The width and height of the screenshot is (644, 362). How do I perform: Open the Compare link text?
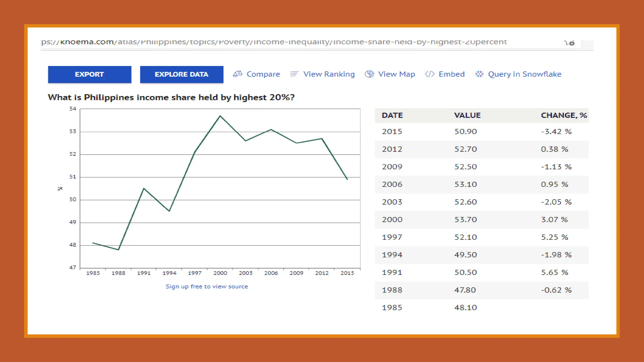[263, 74]
